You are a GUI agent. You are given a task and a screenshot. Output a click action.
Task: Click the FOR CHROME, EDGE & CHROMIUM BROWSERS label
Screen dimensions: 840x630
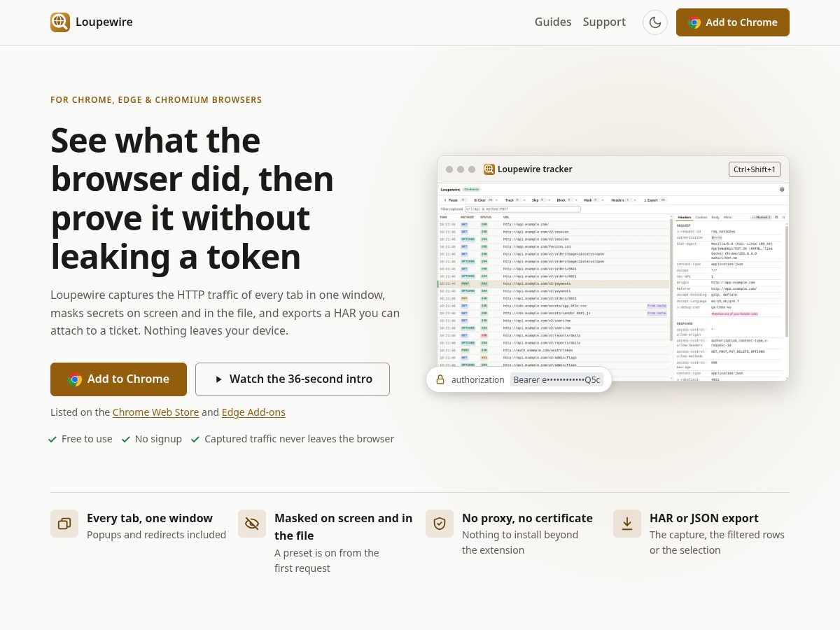[x=156, y=100]
